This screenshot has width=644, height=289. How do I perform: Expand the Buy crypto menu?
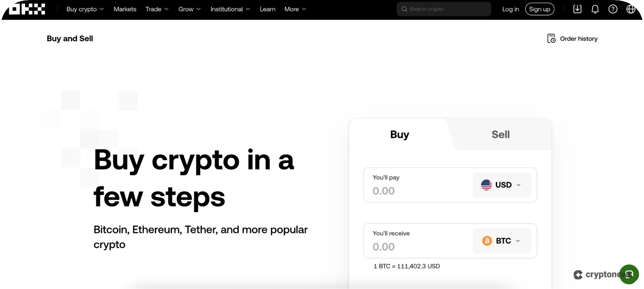(x=85, y=9)
